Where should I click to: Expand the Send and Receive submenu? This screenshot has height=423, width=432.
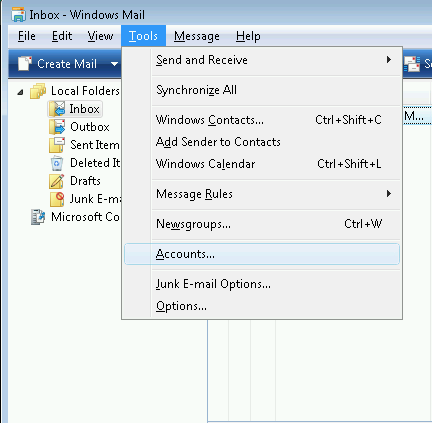click(389, 60)
